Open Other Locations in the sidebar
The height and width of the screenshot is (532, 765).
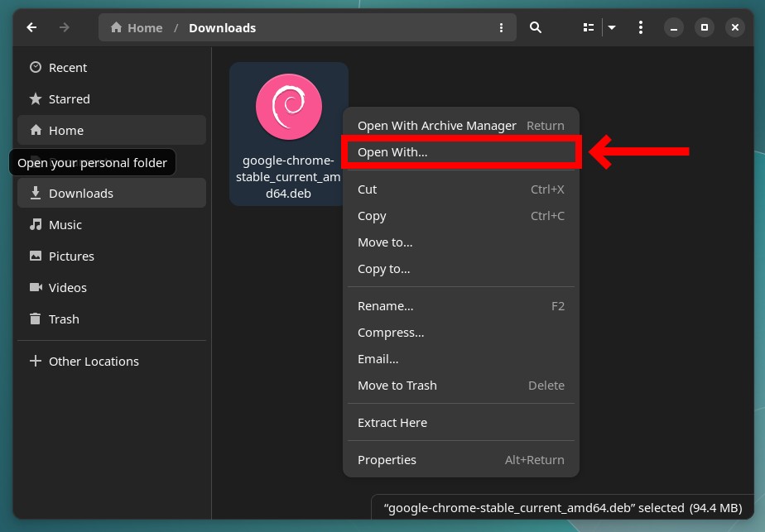click(x=112, y=362)
